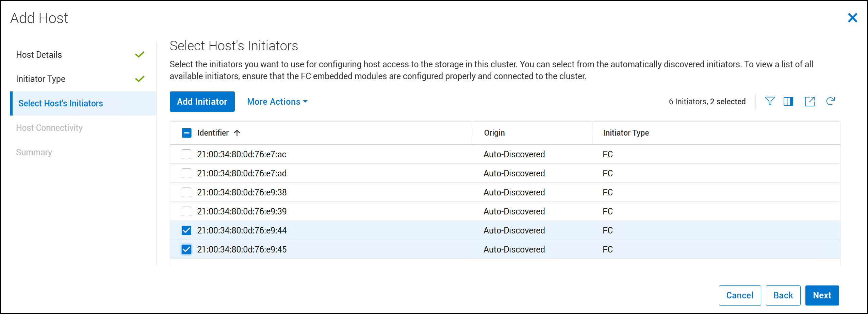
Task: Click the Add Initiator button
Action: [202, 102]
